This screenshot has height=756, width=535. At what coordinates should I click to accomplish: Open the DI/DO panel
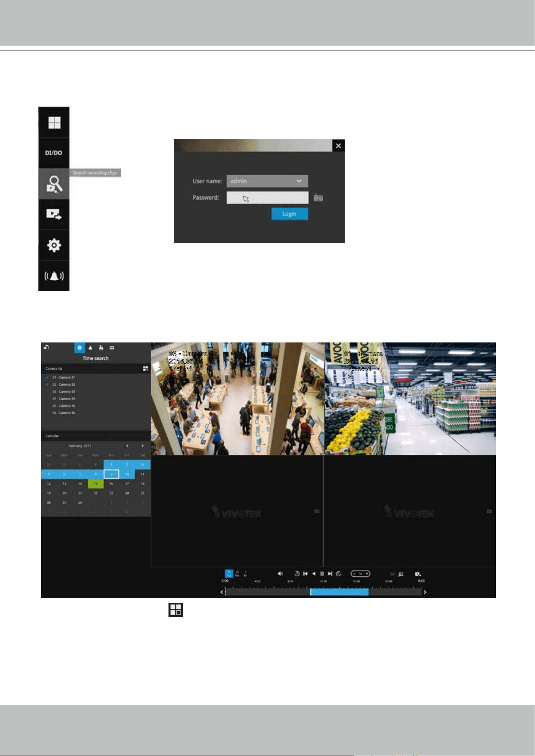[x=54, y=153]
